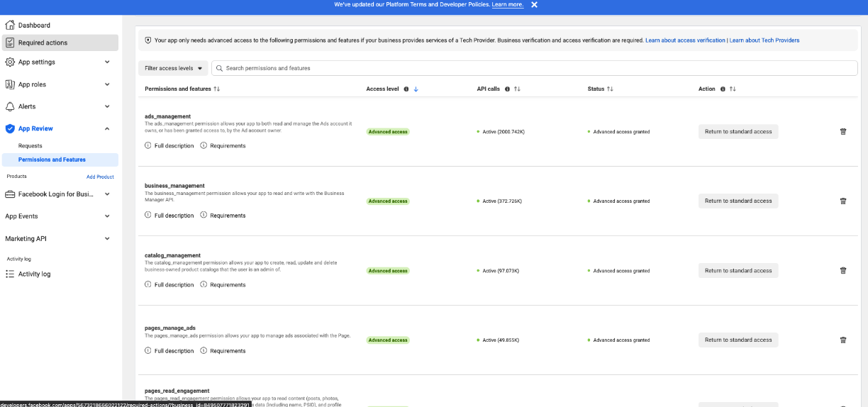Screen dimensions: 868x407
Task: Return business_management to standard access
Action: (738, 201)
